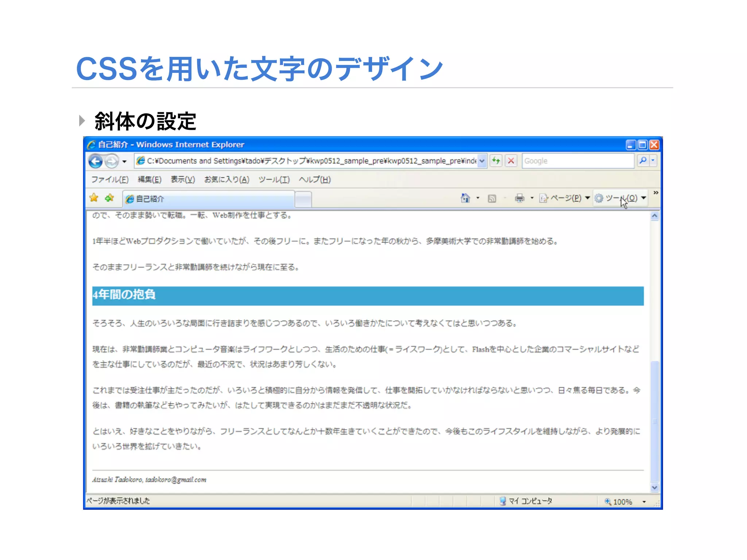Click the Stop loading red X icon
Screen dimensions: 747x560
click(511, 161)
